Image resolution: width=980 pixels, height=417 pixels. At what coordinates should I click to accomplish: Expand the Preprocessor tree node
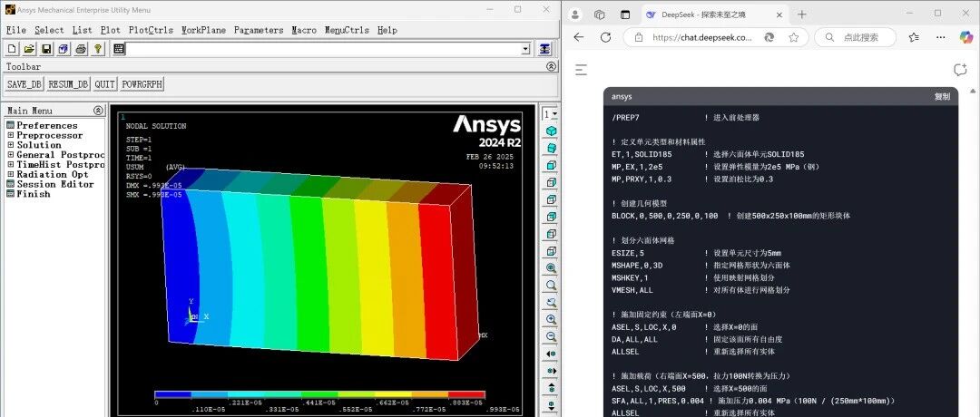tap(10, 135)
